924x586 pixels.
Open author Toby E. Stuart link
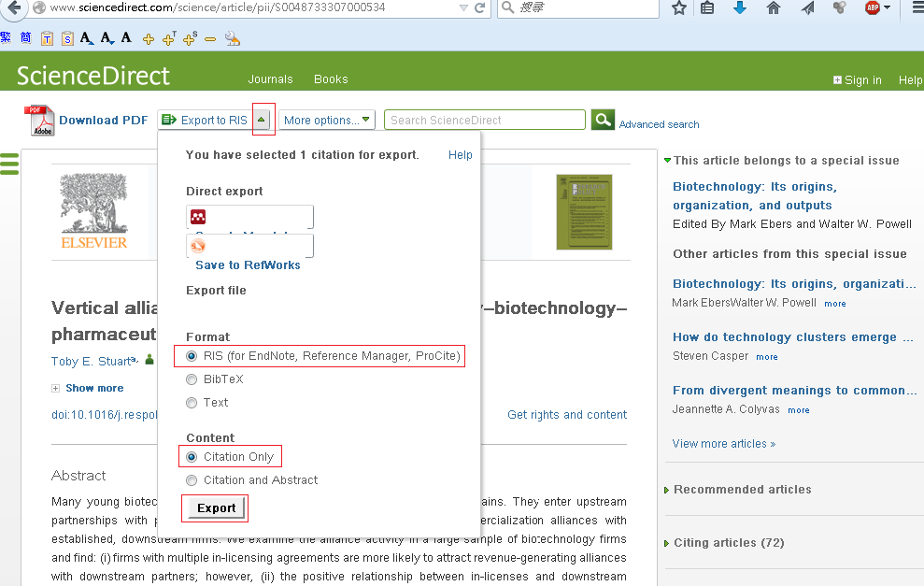tap(91, 362)
